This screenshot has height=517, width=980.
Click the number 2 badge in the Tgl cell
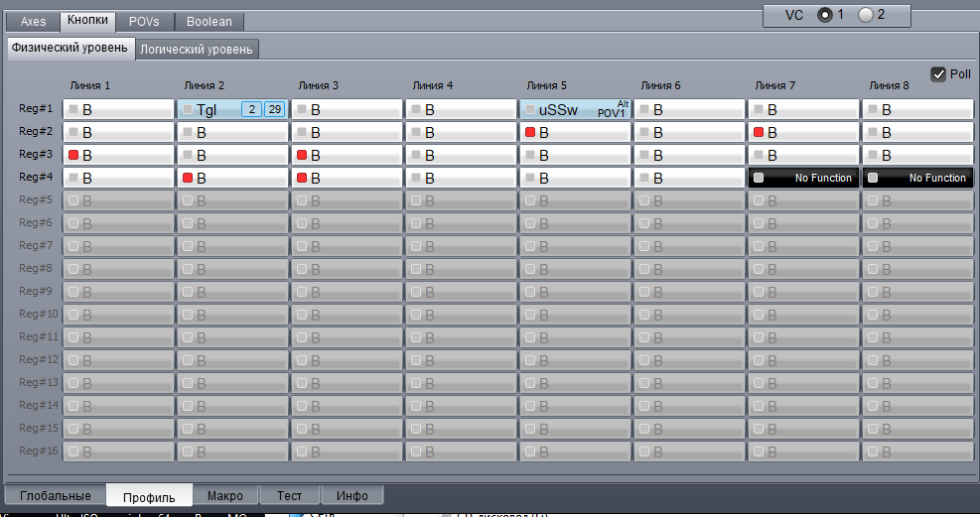[x=251, y=109]
